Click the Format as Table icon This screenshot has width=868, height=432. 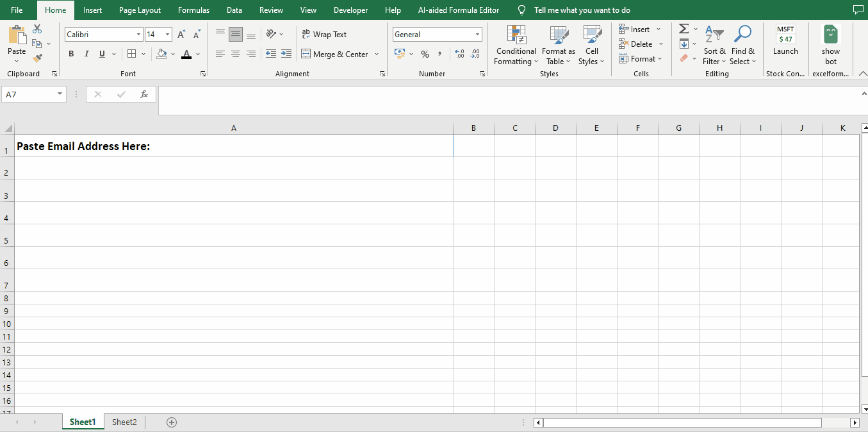pyautogui.click(x=558, y=45)
